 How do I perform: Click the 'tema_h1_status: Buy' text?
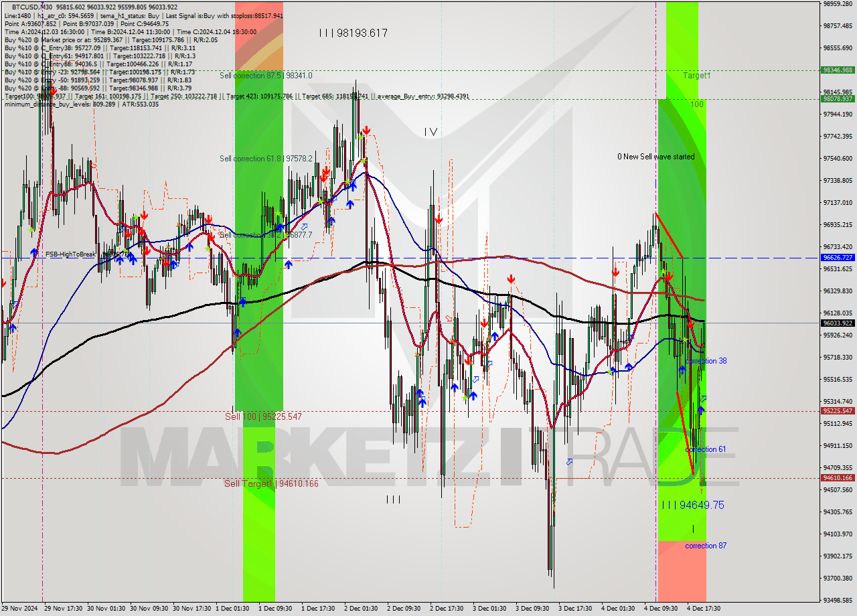[129, 15]
